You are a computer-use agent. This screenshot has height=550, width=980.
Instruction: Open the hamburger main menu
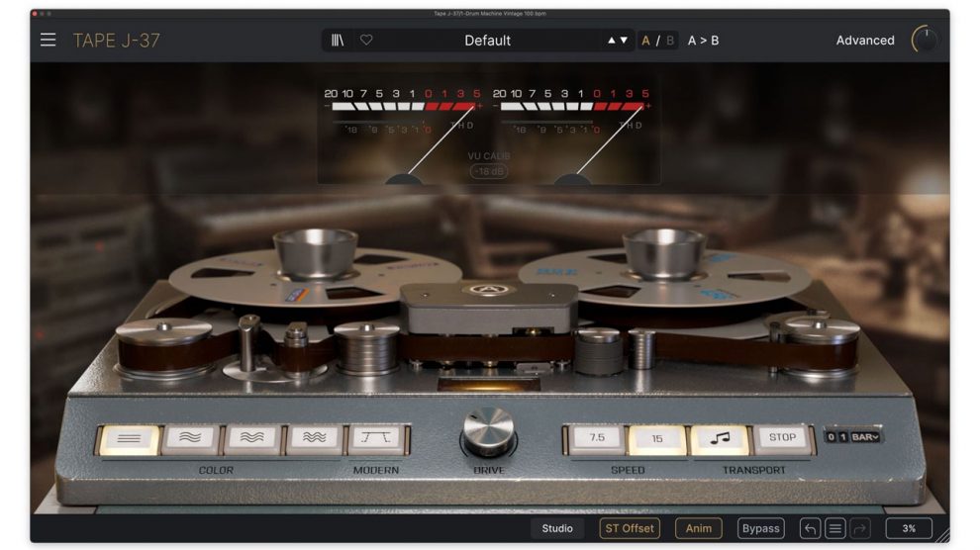48,41
